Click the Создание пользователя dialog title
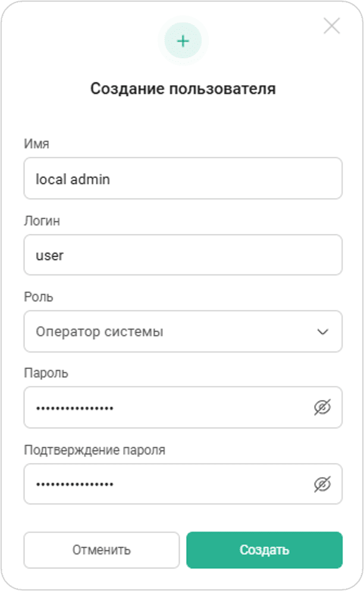Screen dimensions: 364x591 (x=182, y=88)
